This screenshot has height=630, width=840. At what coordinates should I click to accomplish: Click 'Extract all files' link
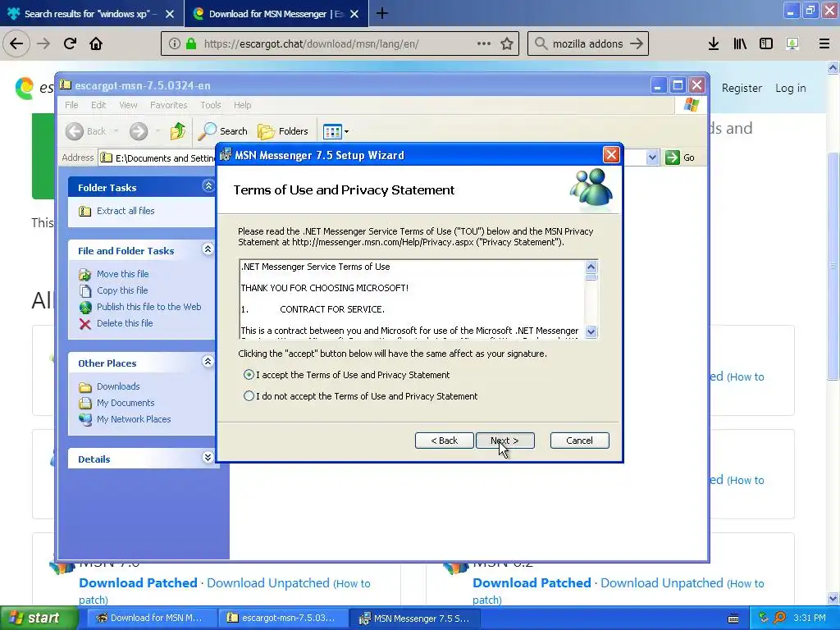(126, 211)
